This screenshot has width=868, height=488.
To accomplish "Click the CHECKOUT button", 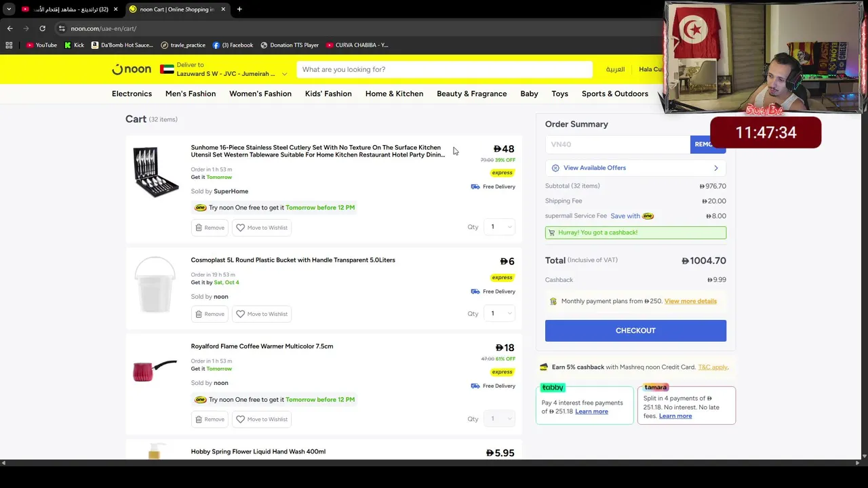I will tap(635, 331).
